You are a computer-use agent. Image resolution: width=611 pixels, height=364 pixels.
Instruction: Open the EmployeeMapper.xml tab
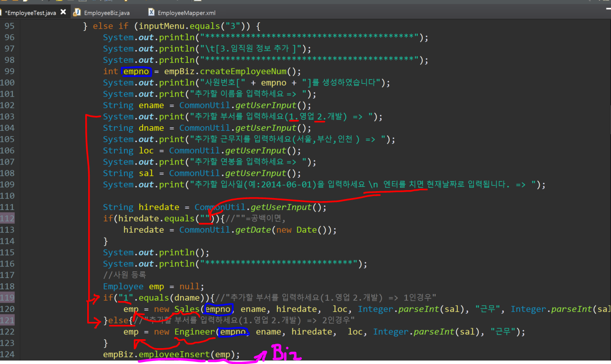[x=186, y=13]
